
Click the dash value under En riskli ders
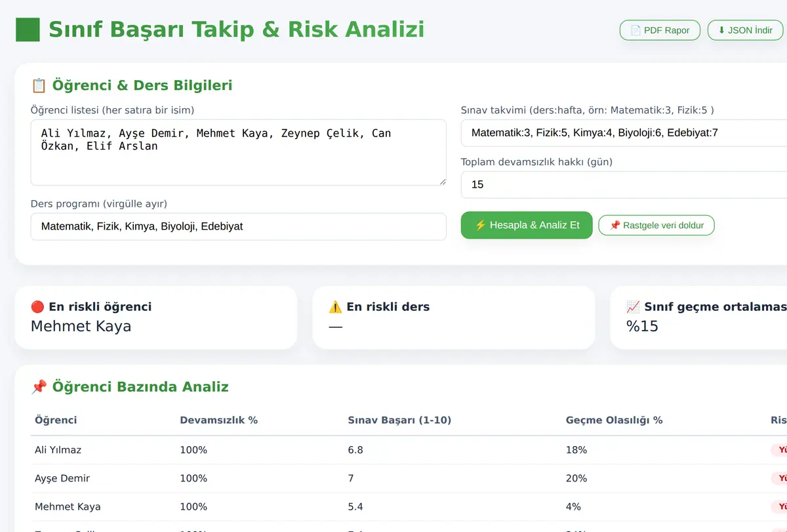click(335, 326)
